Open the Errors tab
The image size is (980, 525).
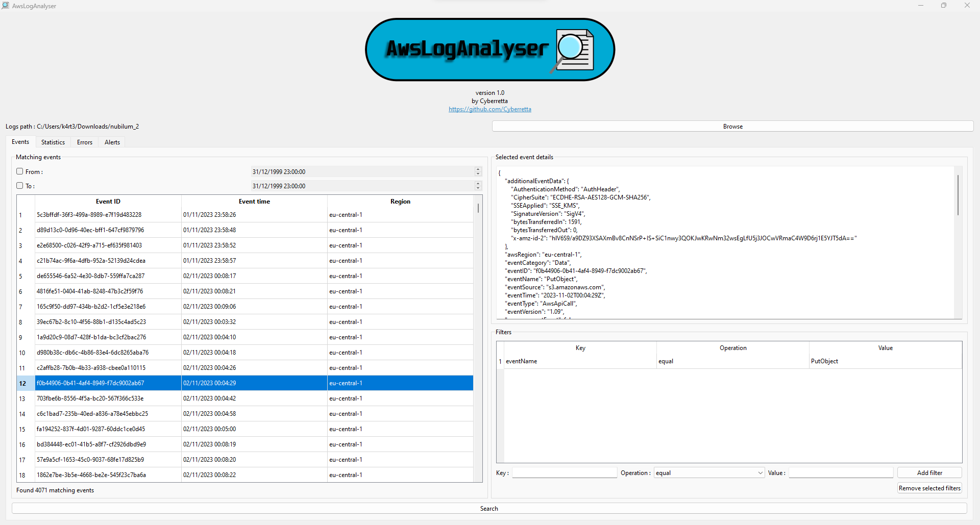coord(85,142)
